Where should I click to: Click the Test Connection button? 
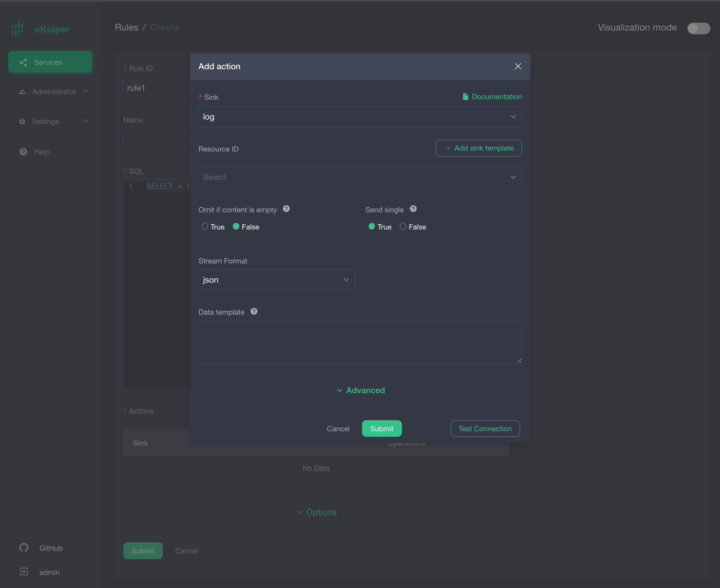[485, 428]
